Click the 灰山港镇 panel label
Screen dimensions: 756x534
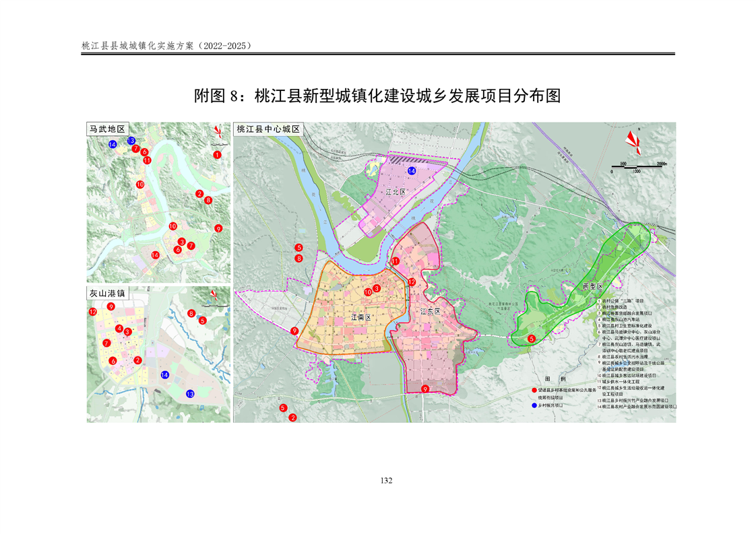pos(108,294)
